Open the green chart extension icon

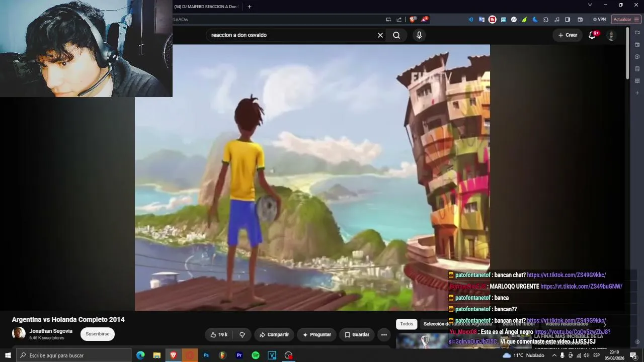coord(524,20)
